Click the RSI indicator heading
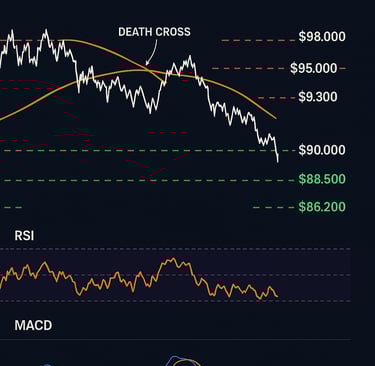Image resolution: width=375 pixels, height=366 pixels. point(24,236)
